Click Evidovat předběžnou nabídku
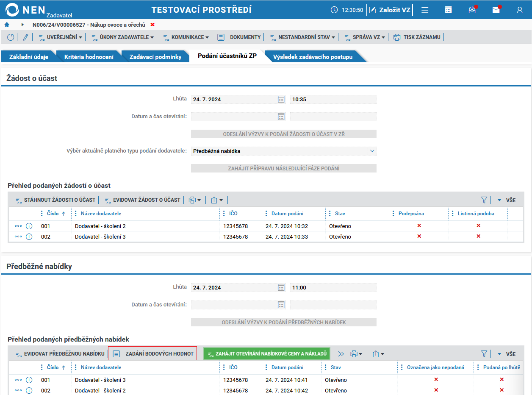Screen dimensions: 532x395 tap(60, 353)
